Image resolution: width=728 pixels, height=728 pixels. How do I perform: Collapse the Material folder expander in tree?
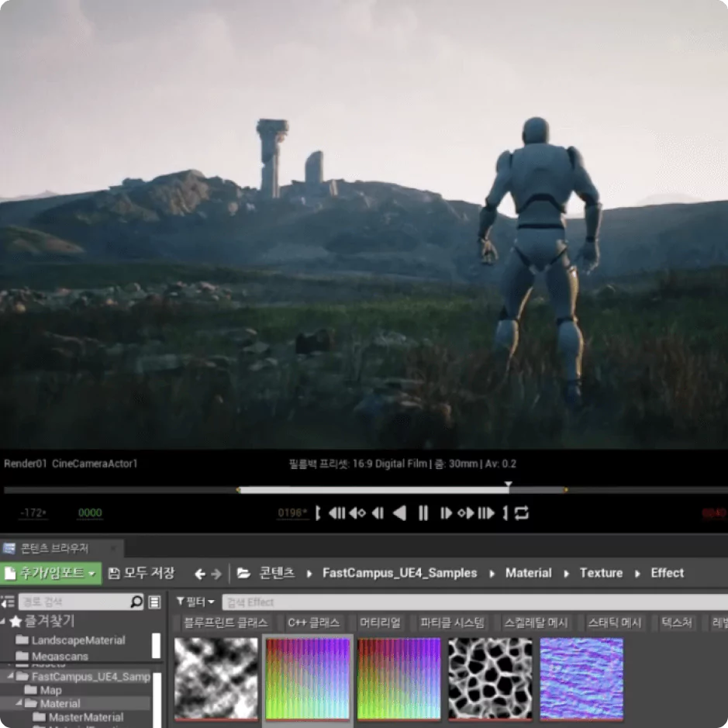(x=19, y=703)
